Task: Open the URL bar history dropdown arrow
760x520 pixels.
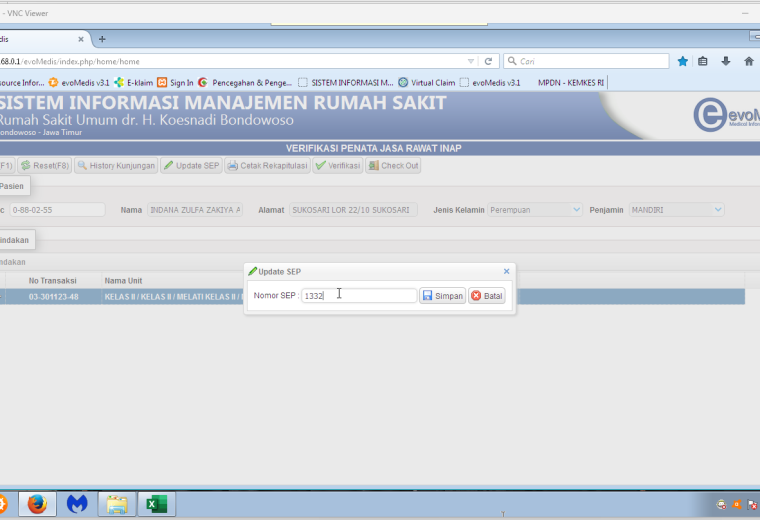Action: (x=471, y=62)
